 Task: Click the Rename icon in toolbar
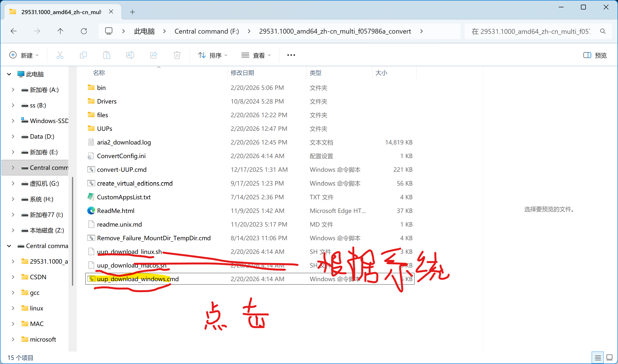click(x=130, y=55)
